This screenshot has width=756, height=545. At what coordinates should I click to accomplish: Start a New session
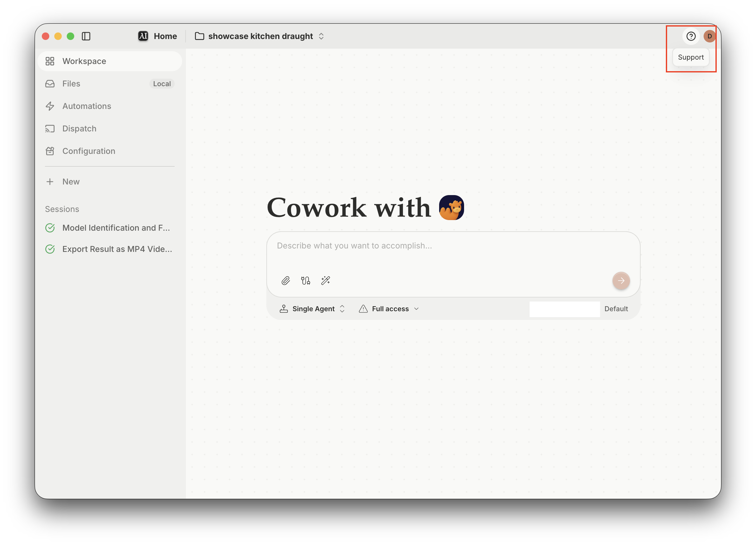click(110, 181)
